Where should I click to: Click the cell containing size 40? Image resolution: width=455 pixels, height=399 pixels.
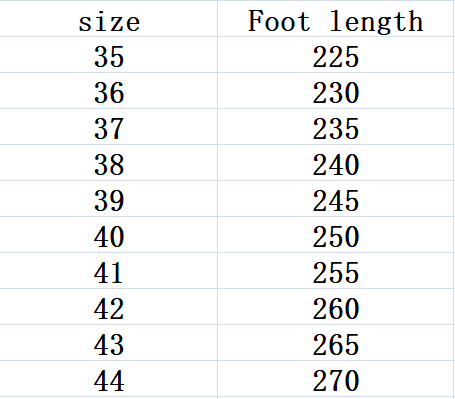tap(109, 235)
